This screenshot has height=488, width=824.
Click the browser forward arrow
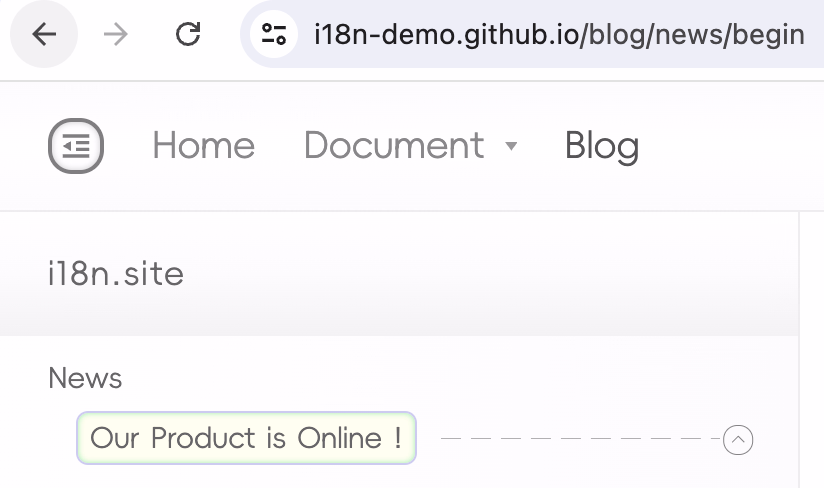click(x=116, y=35)
